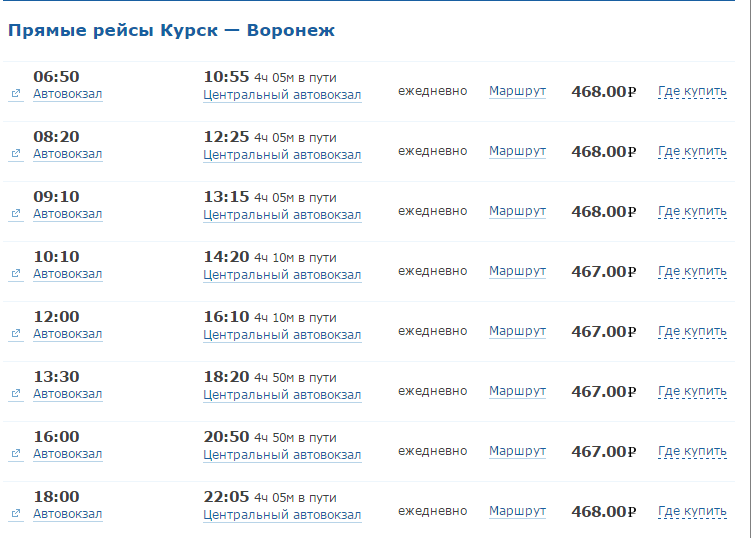The height and width of the screenshot is (538, 753).
Task: Open Центральный автовокзал link for 16:10 arrival
Action: point(282,335)
